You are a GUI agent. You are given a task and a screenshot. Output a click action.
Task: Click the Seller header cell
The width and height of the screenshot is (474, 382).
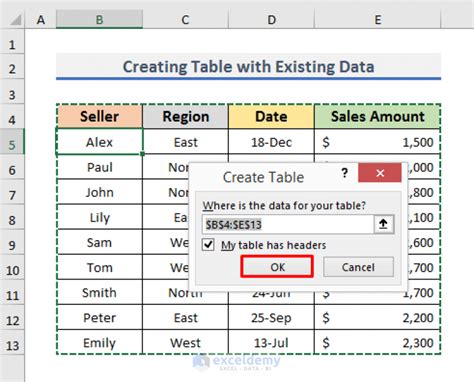coord(99,116)
